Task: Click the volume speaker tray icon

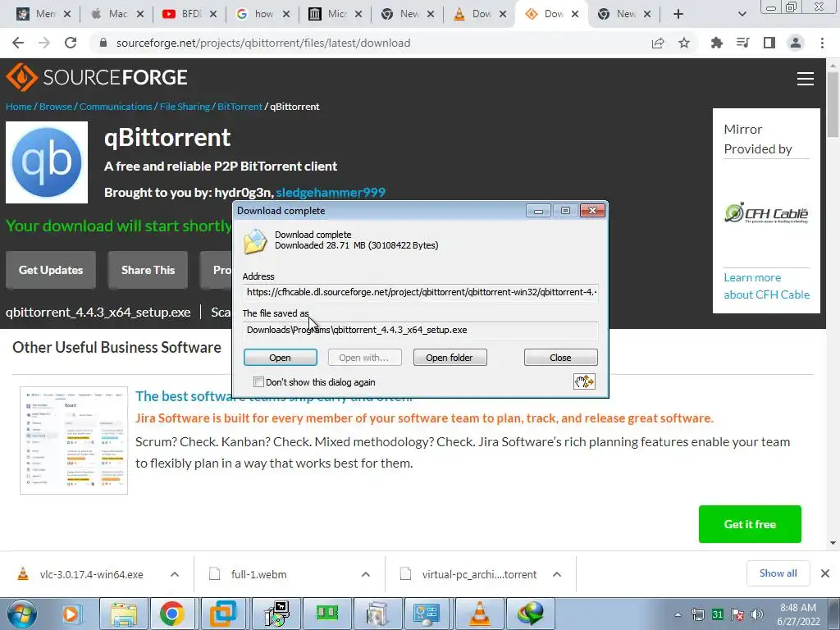Action: 757,614
